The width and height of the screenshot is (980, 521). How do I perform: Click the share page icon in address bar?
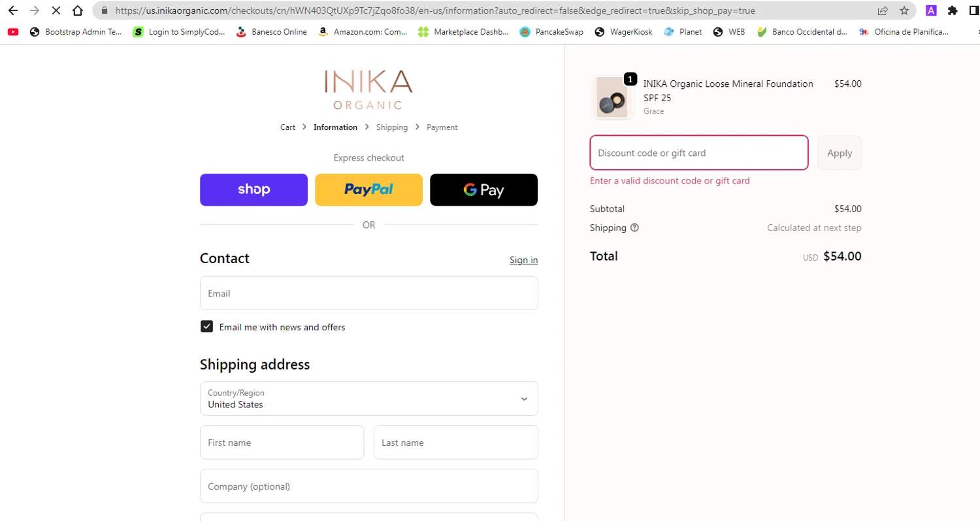(883, 10)
